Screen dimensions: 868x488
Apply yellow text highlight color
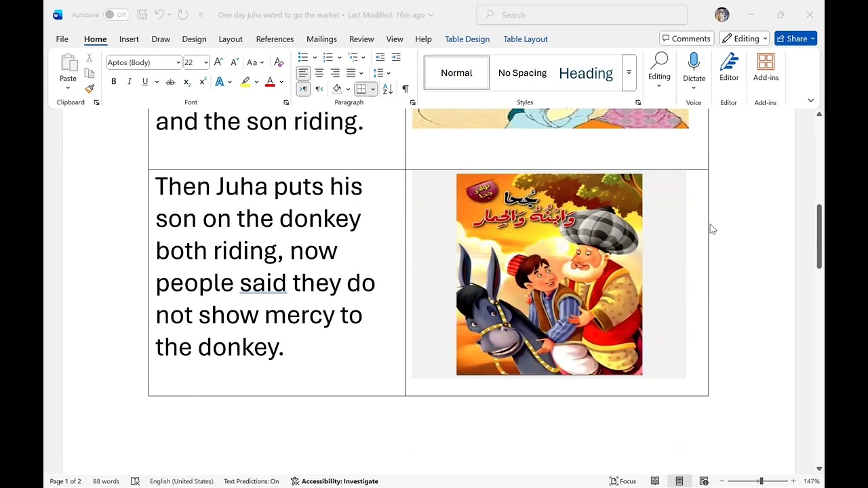[245, 82]
